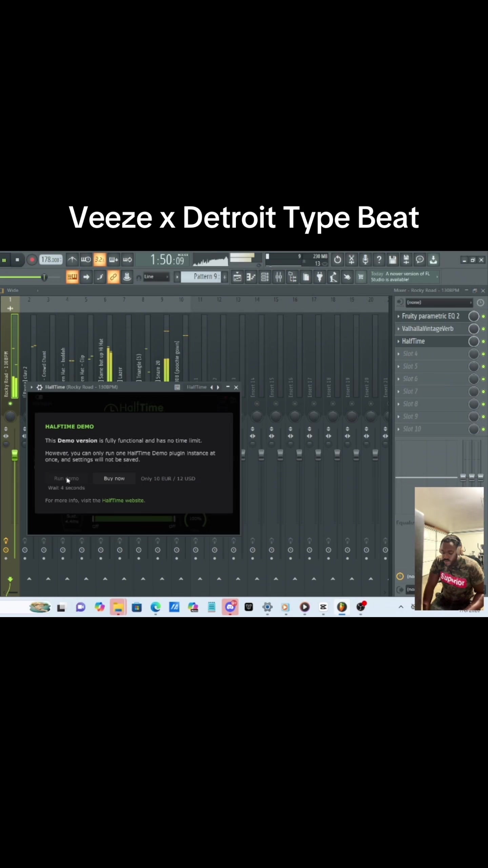Toggle typing keyboard to piano icon
The height and width of the screenshot is (868, 488).
(72, 277)
